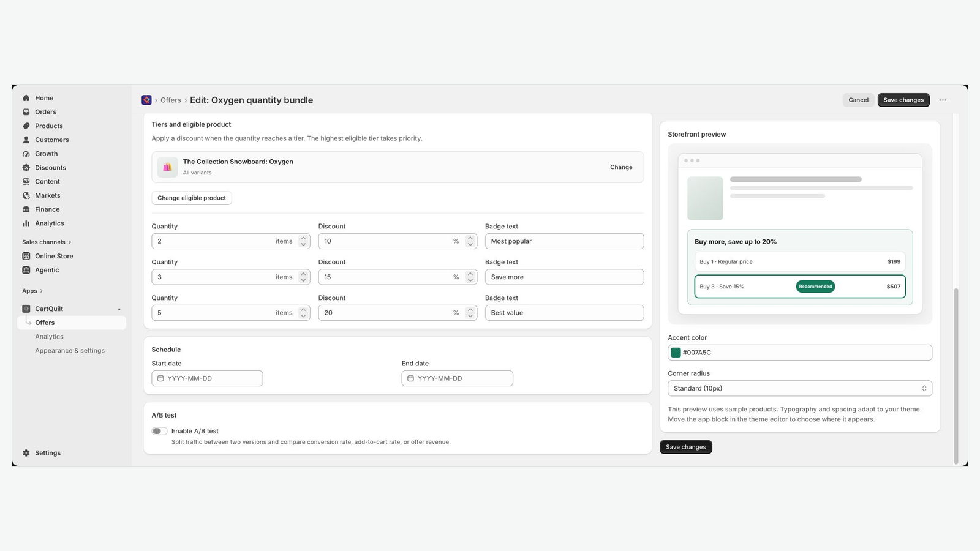
Task: Click the Discount field showing 15 percent
Action: coord(398,277)
